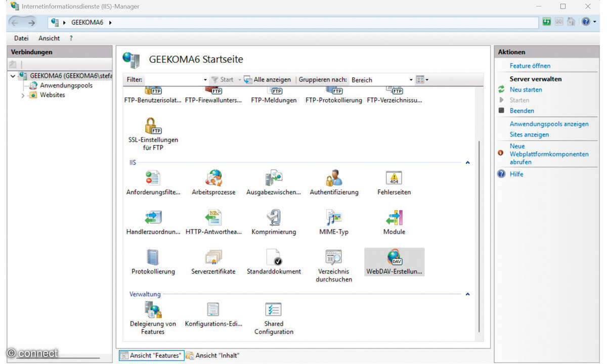Open the FTP-Meldungen feature
This screenshot has height=364, width=607.
[274, 95]
